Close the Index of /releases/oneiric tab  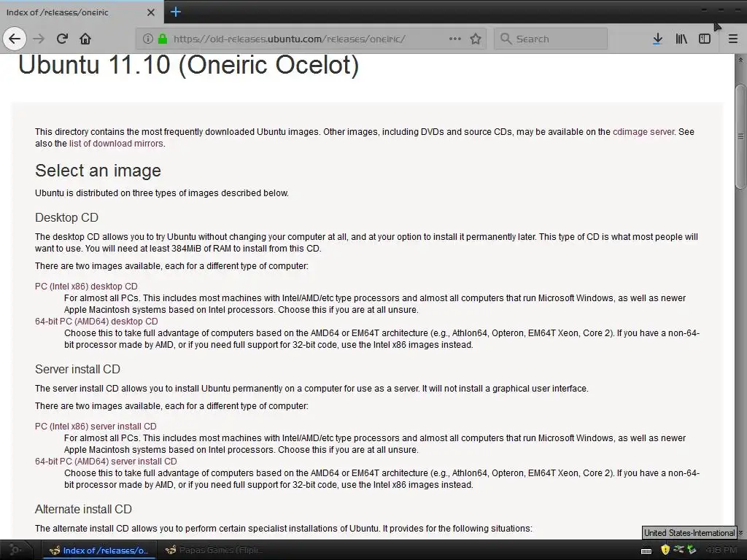(x=151, y=12)
